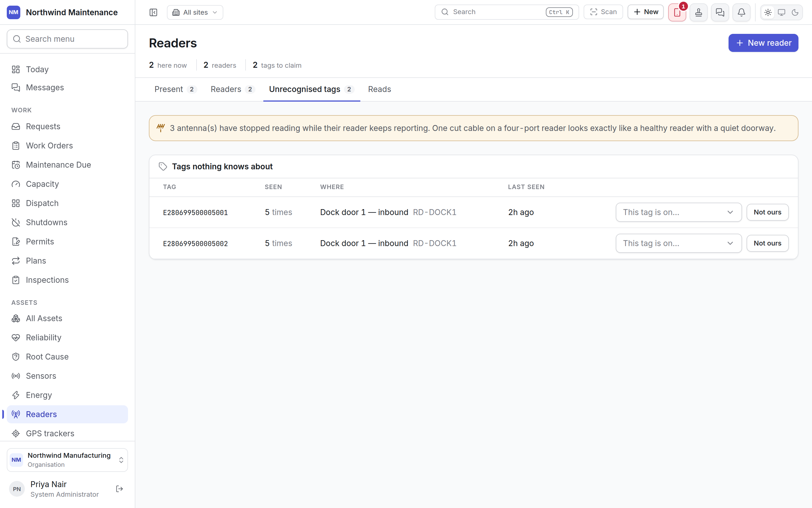The width and height of the screenshot is (812, 508).
Task: Click Not ours for tag ending 5001
Action: 767,212
